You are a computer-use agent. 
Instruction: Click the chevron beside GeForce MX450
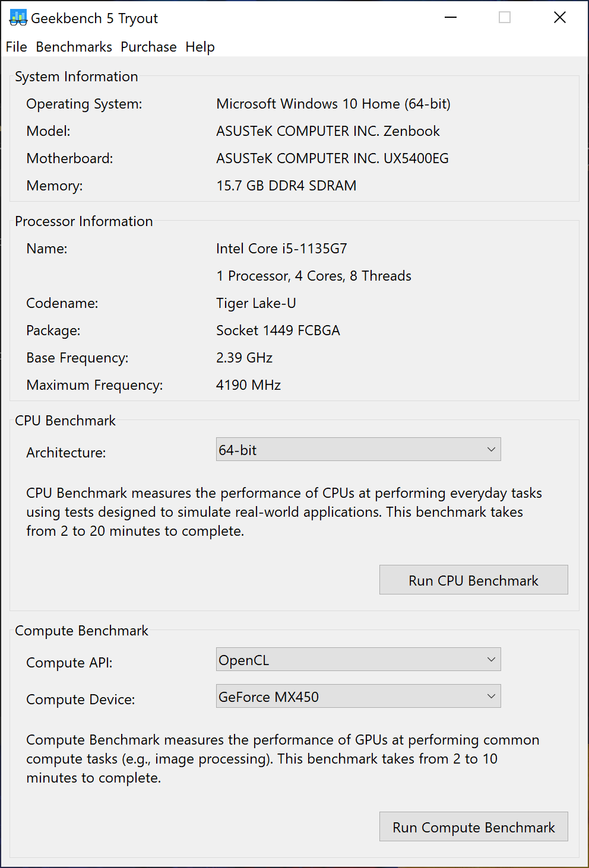[490, 696]
